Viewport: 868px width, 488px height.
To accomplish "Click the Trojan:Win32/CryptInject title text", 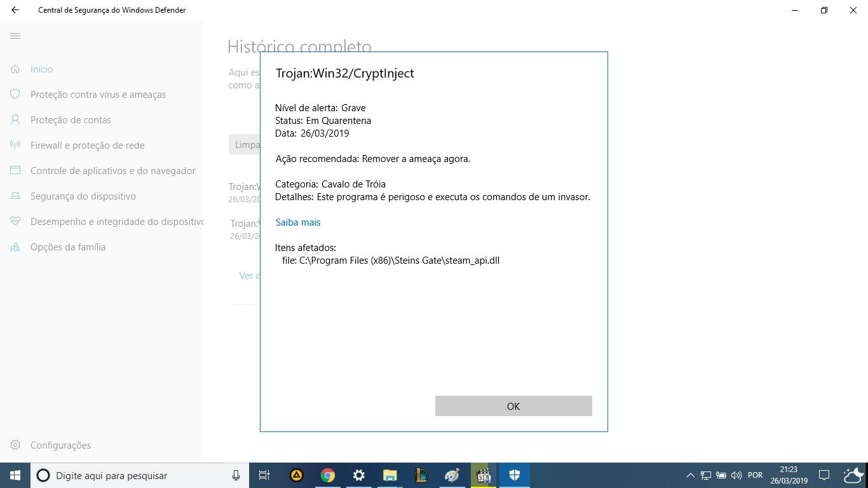I will pos(344,73).
